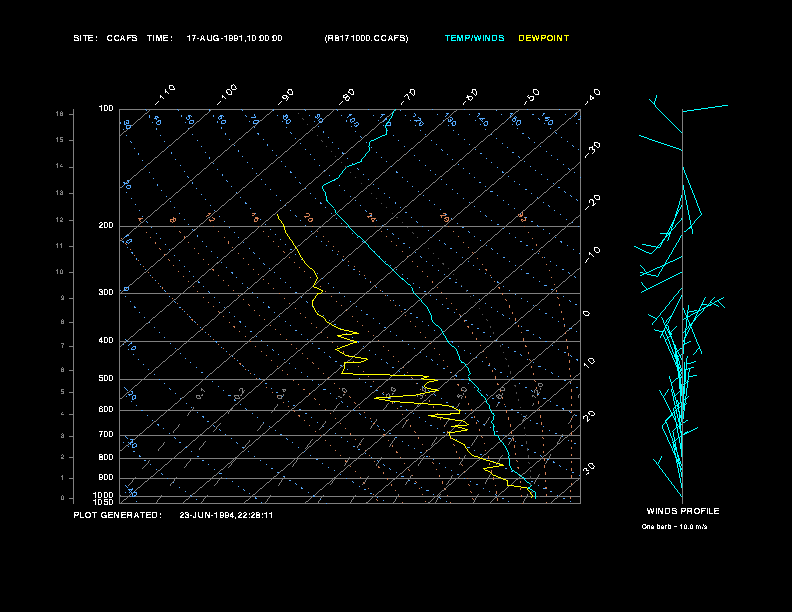Click the '14' tick on height axis
792x612 pixels.
pyautogui.click(x=60, y=167)
